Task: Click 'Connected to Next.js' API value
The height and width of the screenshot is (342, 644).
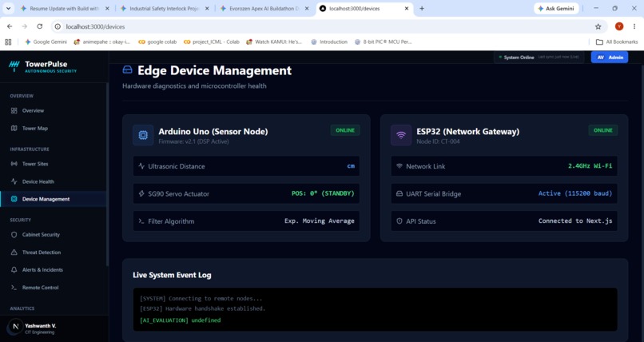Action: click(x=575, y=221)
